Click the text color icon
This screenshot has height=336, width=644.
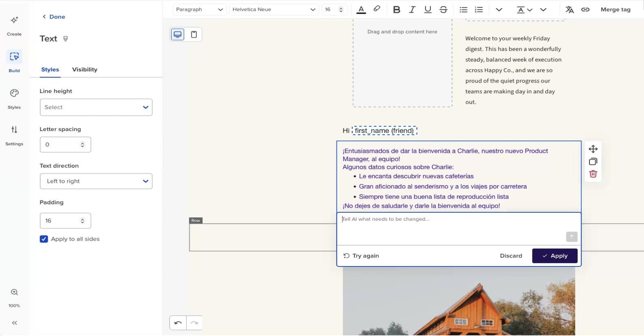[361, 9]
